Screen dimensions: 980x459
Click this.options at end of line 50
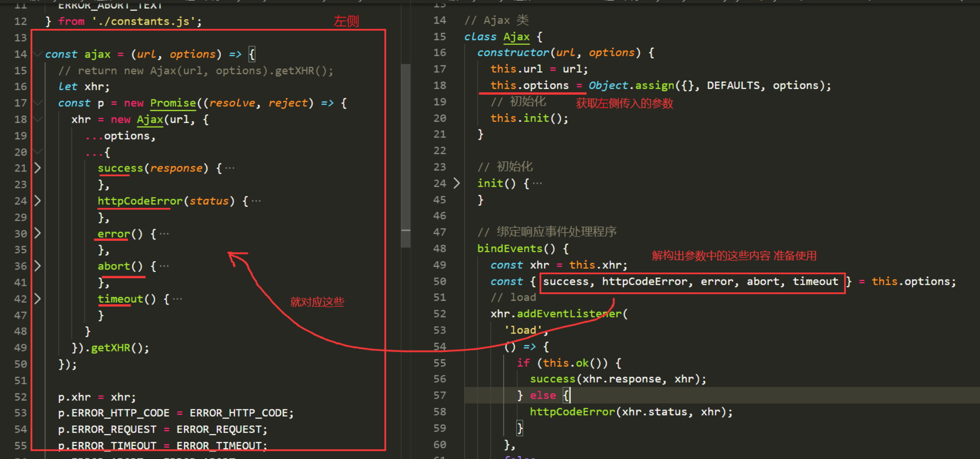[910, 281]
